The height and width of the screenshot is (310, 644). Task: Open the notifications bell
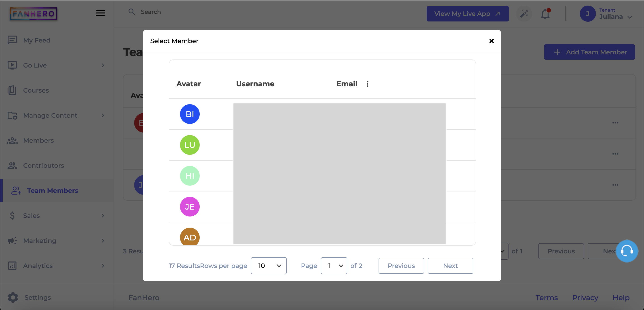coord(545,14)
